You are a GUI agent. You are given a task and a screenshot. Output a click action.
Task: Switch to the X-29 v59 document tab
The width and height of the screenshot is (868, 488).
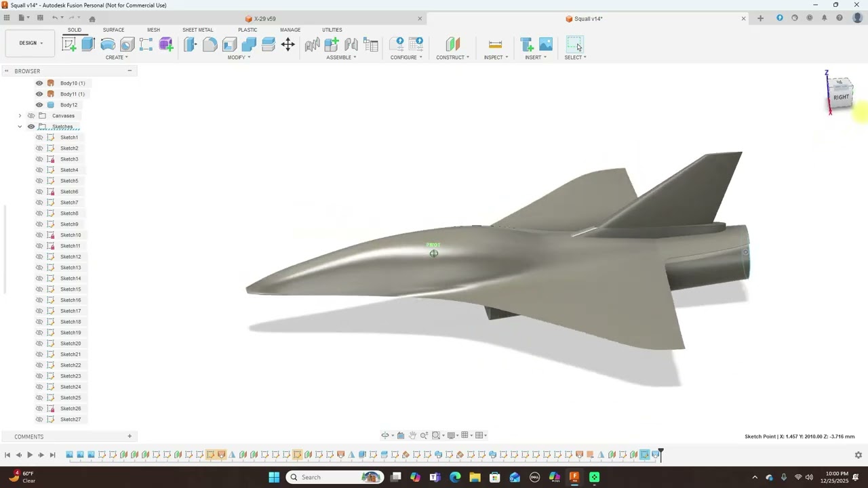[x=264, y=19]
